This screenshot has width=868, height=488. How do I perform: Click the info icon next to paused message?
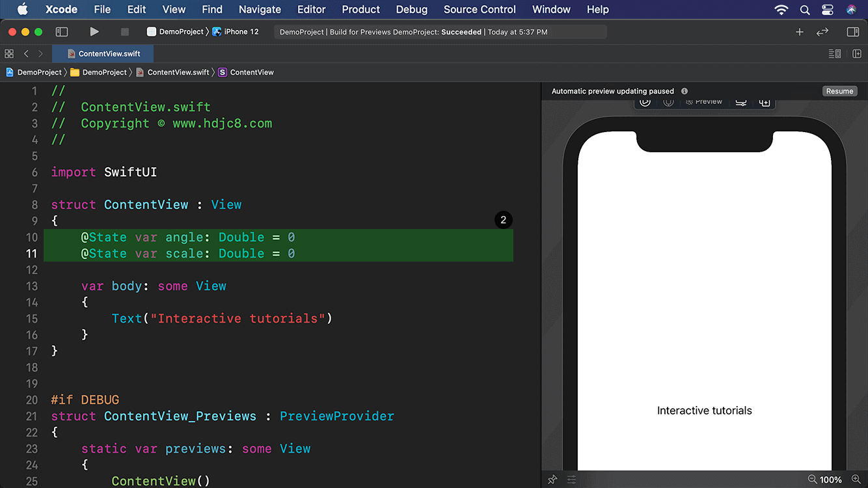(685, 91)
